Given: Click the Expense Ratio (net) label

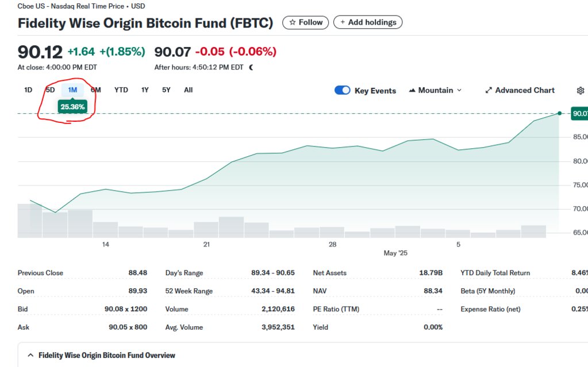Looking at the screenshot, I should [x=490, y=309].
